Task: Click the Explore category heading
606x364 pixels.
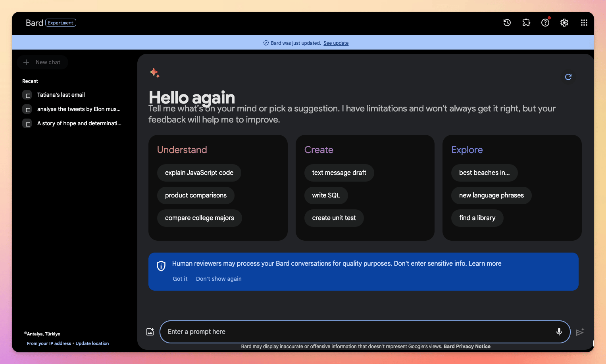Action: click(467, 150)
